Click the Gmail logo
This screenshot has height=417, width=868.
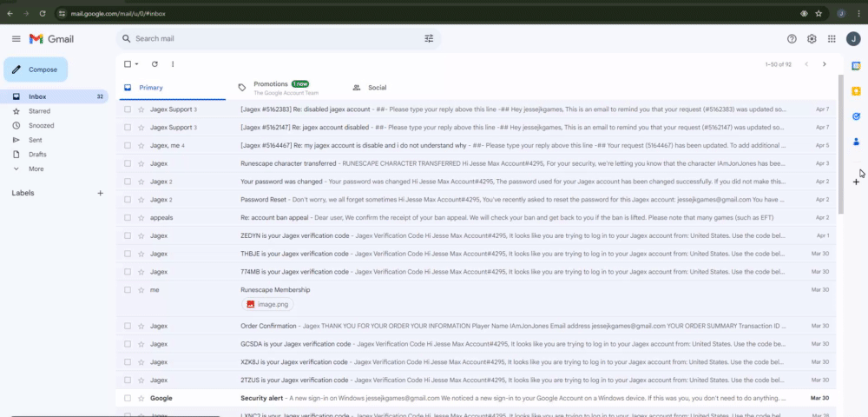click(51, 39)
